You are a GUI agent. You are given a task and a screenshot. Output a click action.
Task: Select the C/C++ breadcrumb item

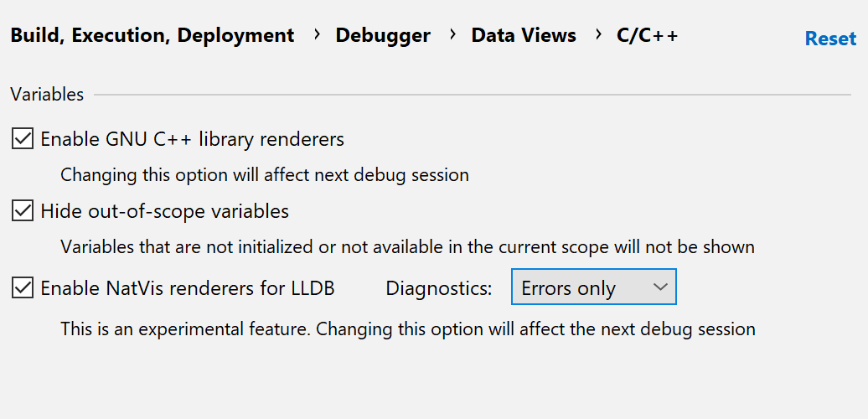(647, 35)
